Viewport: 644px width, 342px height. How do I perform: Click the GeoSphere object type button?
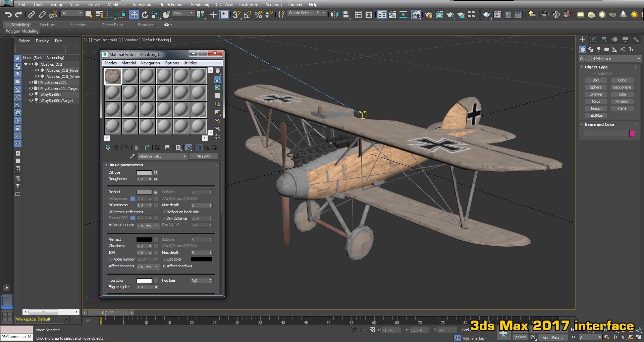(622, 87)
